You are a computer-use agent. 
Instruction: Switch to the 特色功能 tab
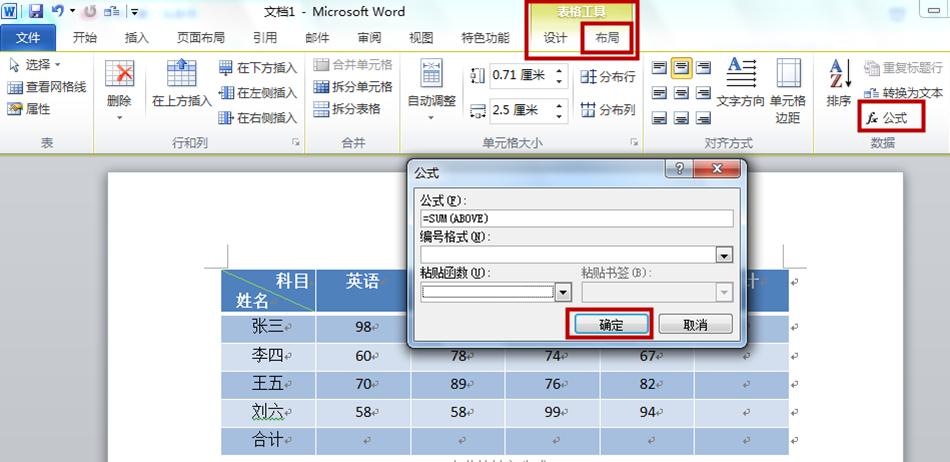point(485,38)
